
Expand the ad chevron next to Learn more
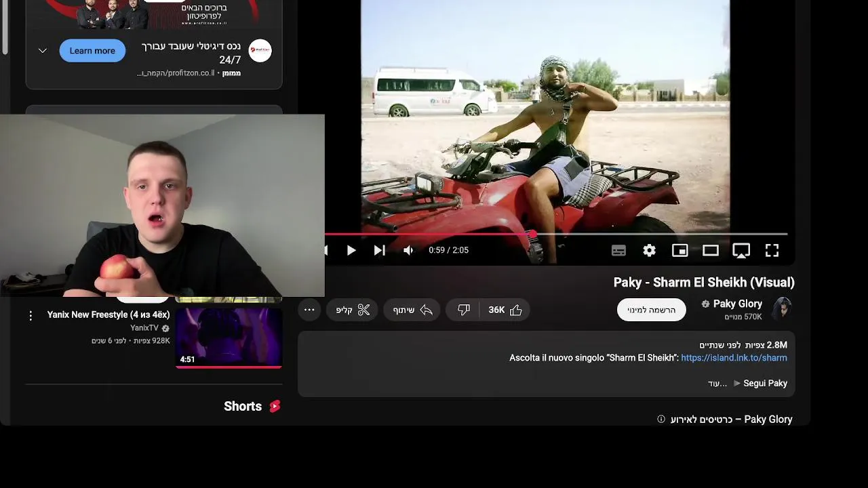pyautogui.click(x=42, y=51)
